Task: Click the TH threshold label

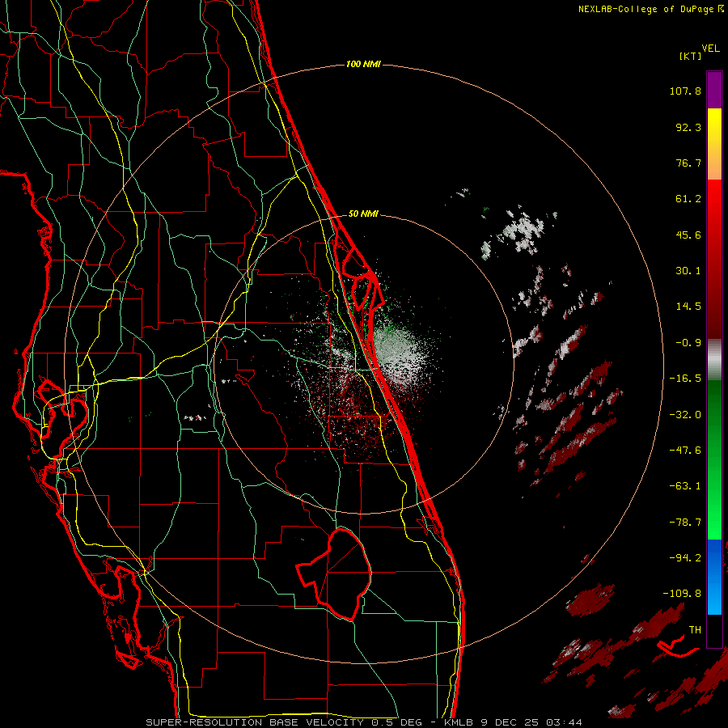Action: [x=695, y=630]
